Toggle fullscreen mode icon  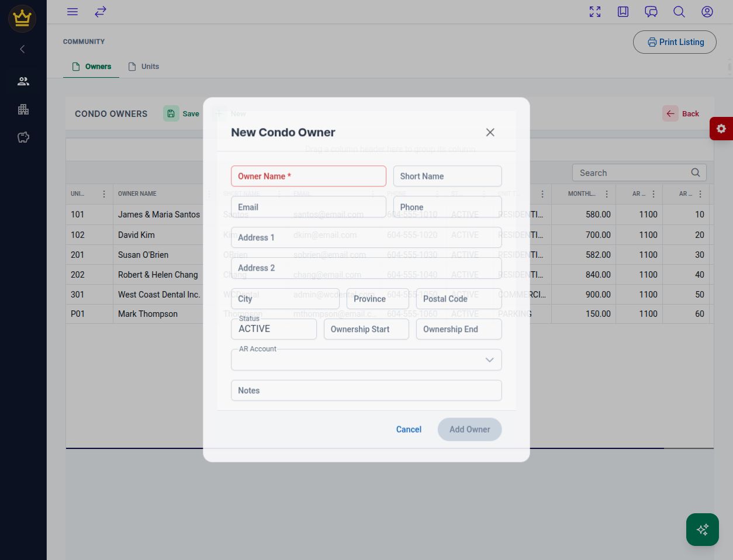coord(595,12)
